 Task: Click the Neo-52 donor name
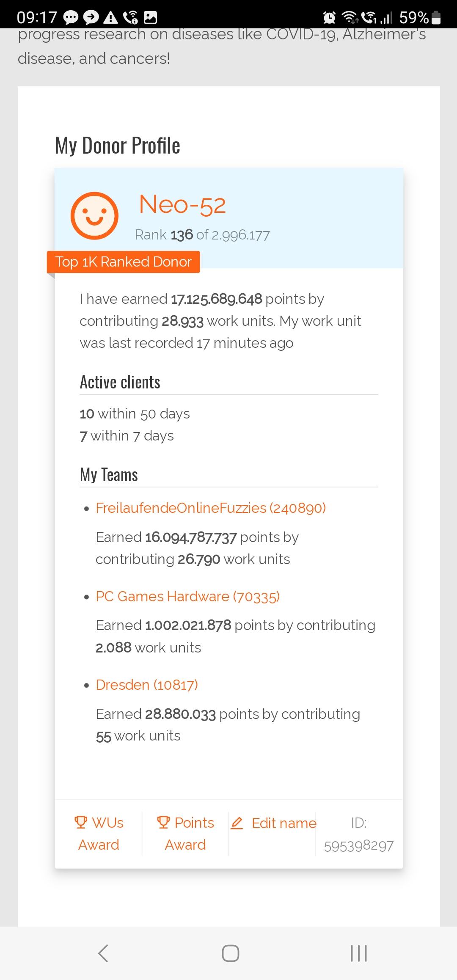(x=182, y=204)
